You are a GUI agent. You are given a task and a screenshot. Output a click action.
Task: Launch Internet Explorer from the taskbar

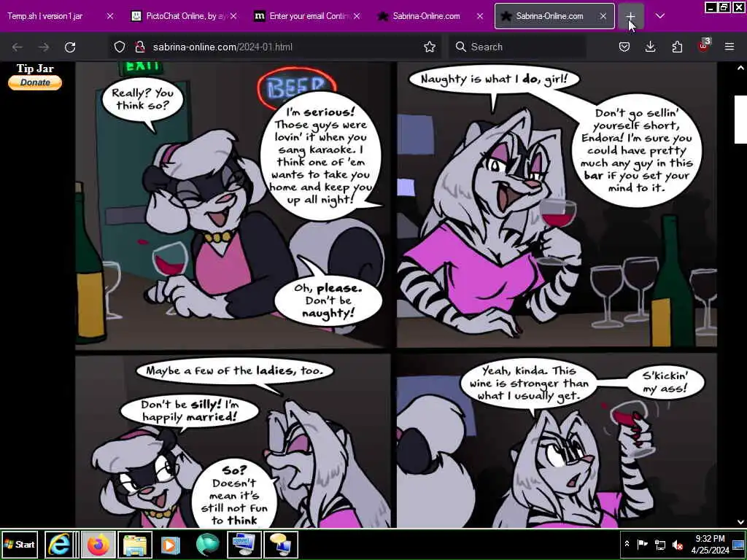point(60,544)
